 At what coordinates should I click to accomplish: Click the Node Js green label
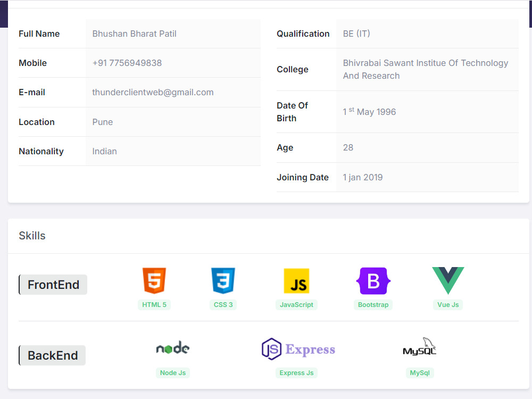(173, 373)
